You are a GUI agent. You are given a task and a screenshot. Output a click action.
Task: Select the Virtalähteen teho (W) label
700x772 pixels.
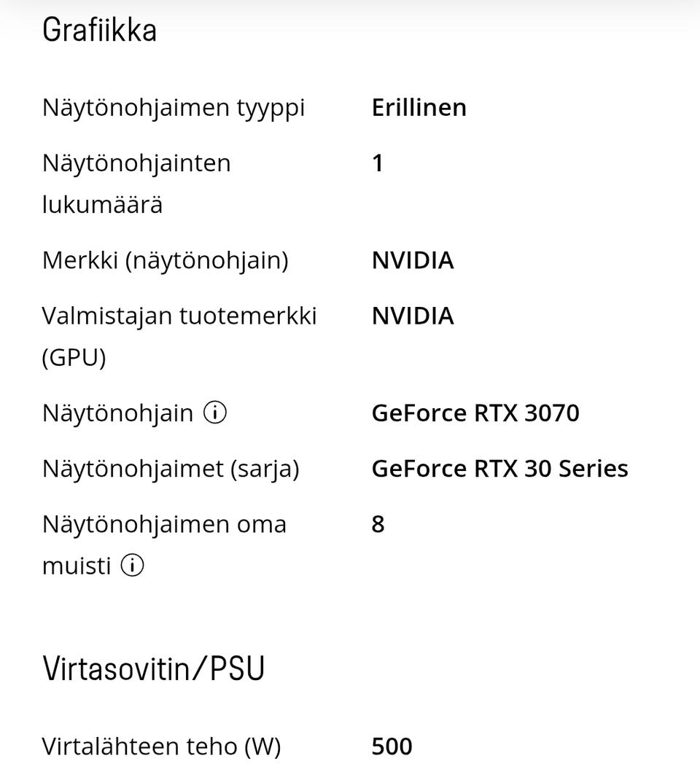click(161, 746)
